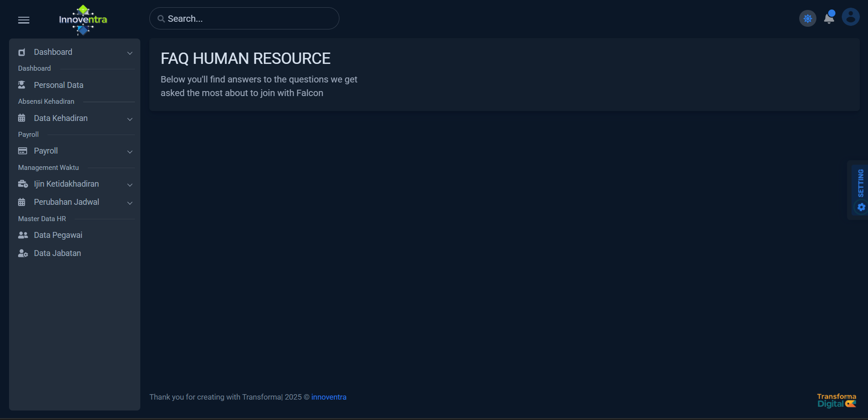The image size is (868, 420).
Task: Click into the Search input field
Action: point(249,19)
